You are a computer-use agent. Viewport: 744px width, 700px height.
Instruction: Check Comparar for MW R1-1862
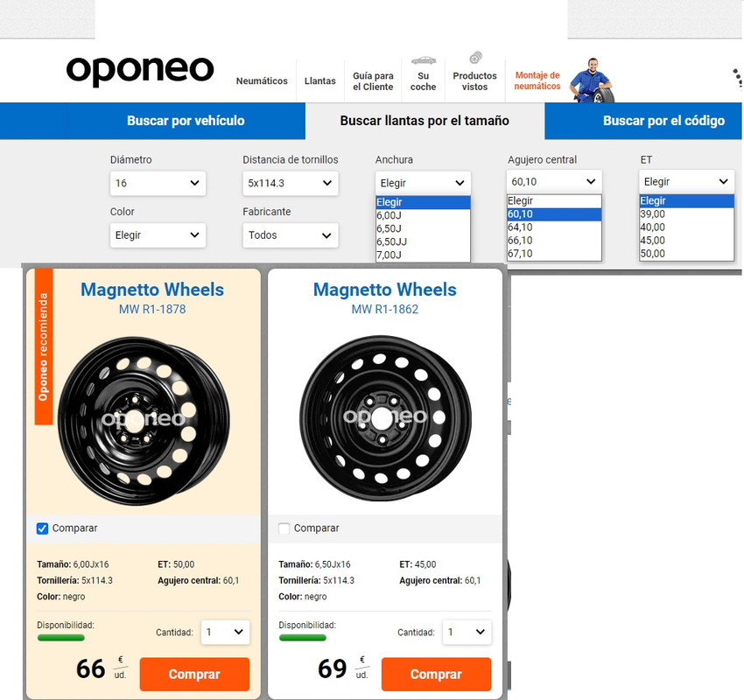point(284,528)
